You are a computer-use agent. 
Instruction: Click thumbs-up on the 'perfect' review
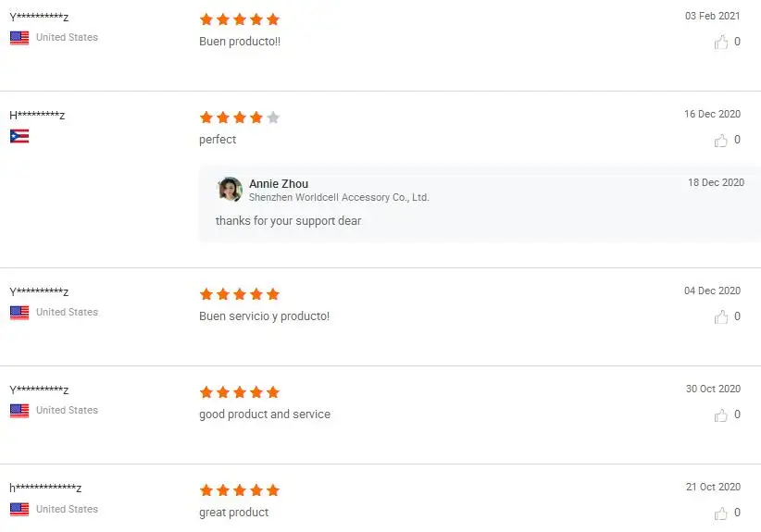tap(721, 141)
